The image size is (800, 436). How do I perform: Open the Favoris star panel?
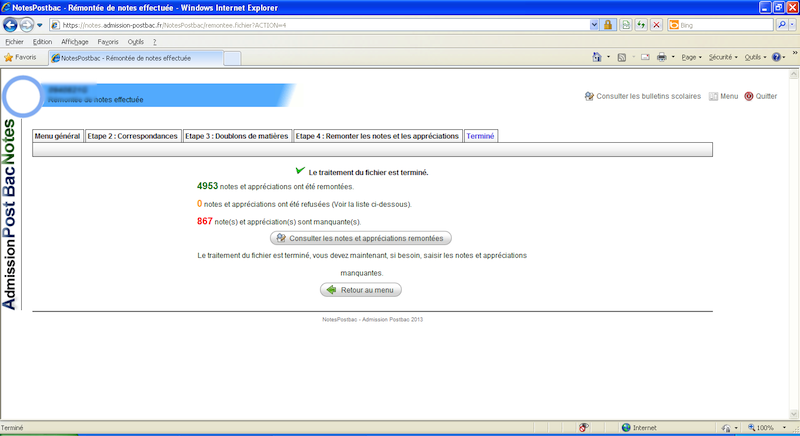click(x=20, y=58)
